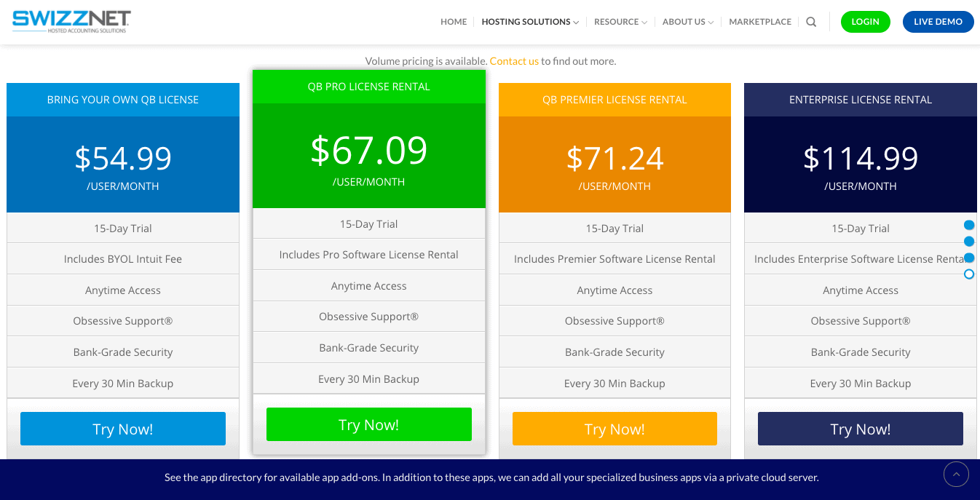The height and width of the screenshot is (500, 980).
Task: Select the first page navigation dot
Action: [x=969, y=226]
